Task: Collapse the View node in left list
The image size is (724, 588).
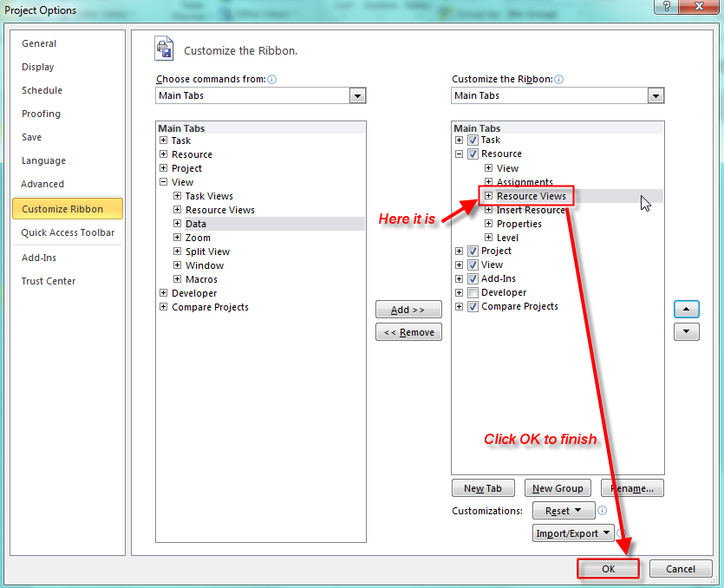Action: 163,182
